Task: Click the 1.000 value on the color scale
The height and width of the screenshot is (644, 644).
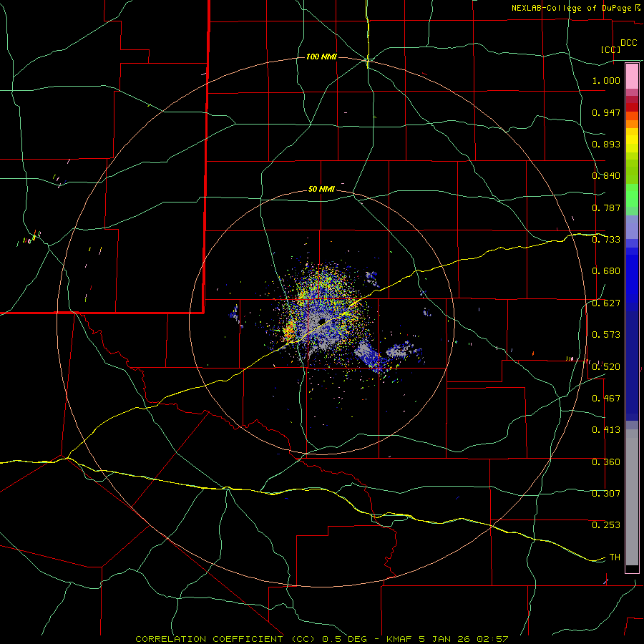Action: [606, 80]
